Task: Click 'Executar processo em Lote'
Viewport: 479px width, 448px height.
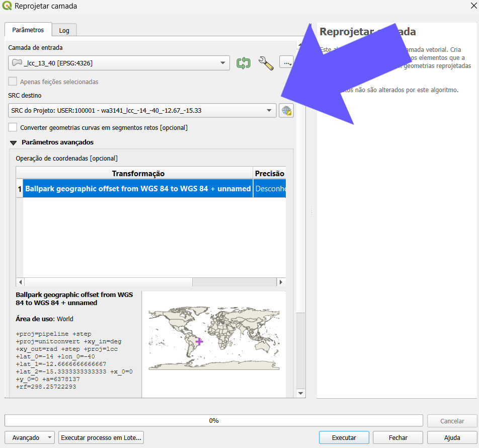Action: (x=101, y=437)
